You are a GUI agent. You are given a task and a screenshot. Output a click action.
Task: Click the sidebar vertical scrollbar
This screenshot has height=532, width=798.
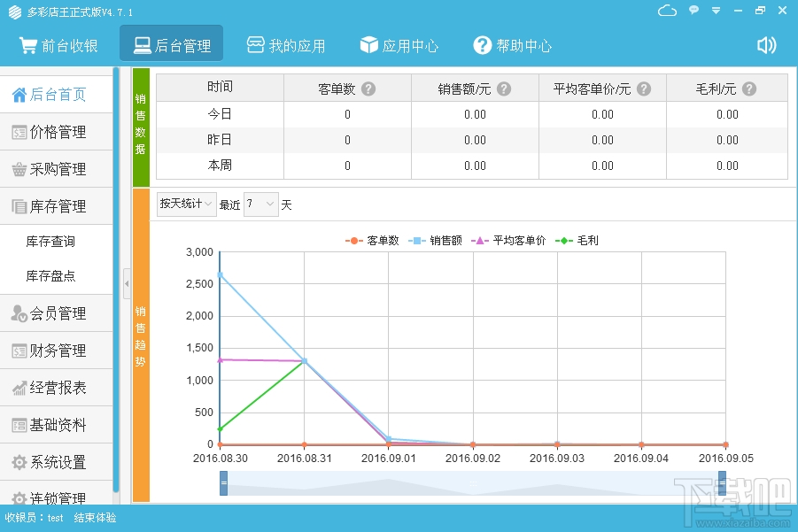point(116,280)
